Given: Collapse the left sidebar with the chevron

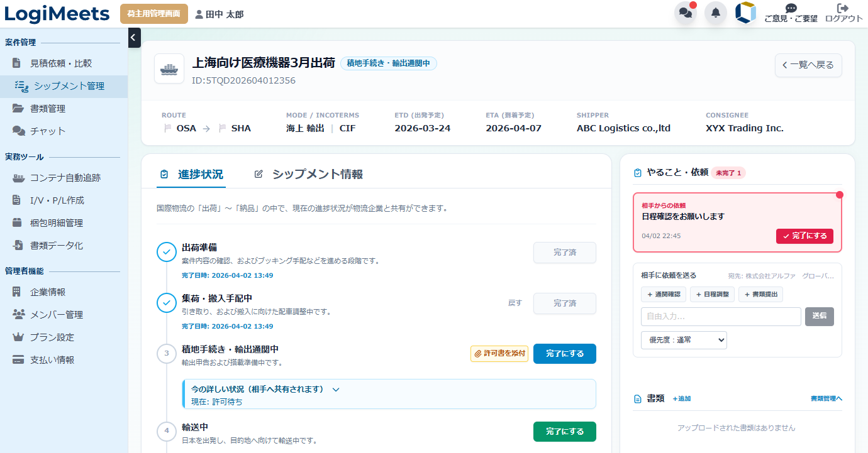Looking at the screenshot, I should coord(133,38).
